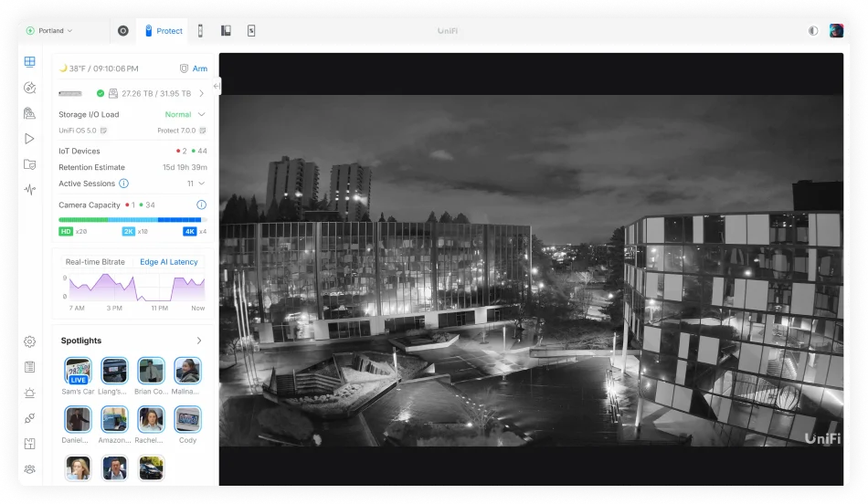Viewport: 868px width, 504px height.
Task: Click the 4K camera count badge
Action: [x=190, y=232]
